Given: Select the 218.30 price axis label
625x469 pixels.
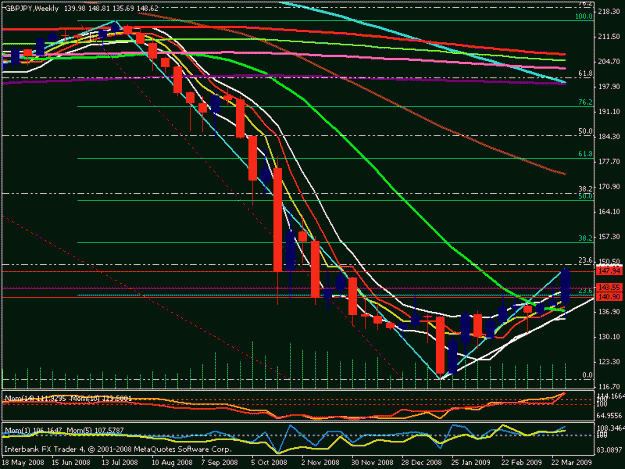Looking at the screenshot, I should 609,12.
